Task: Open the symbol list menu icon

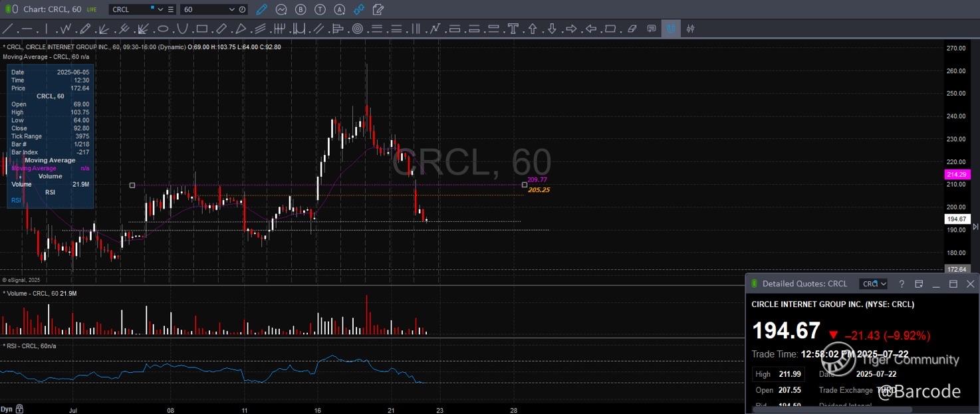Action: click(171, 9)
